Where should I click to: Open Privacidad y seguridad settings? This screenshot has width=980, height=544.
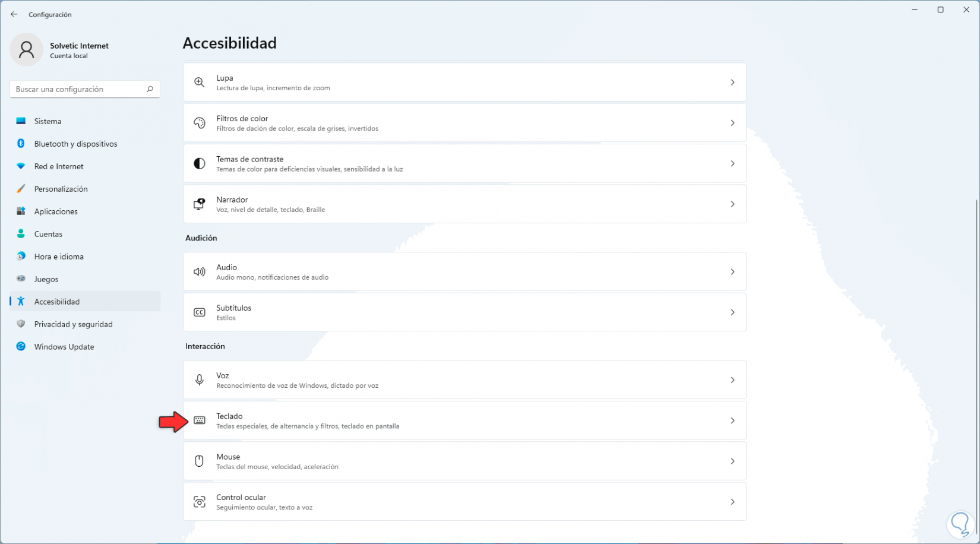73,324
